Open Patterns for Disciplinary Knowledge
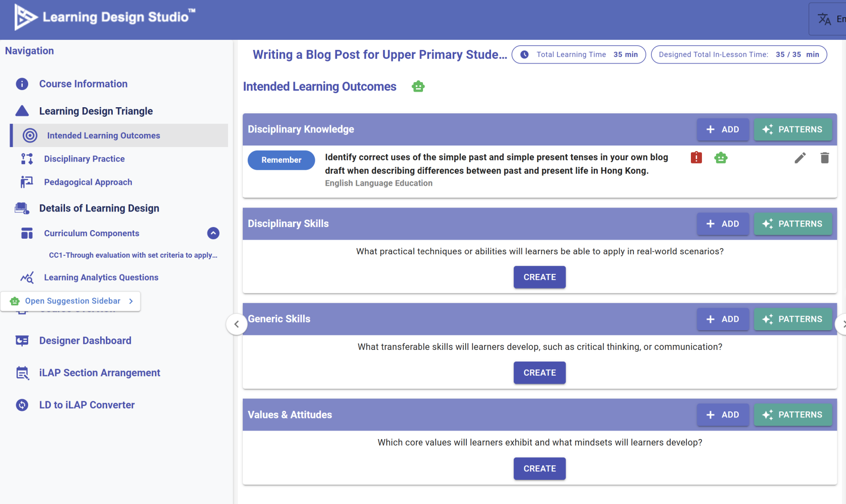 pyautogui.click(x=793, y=129)
